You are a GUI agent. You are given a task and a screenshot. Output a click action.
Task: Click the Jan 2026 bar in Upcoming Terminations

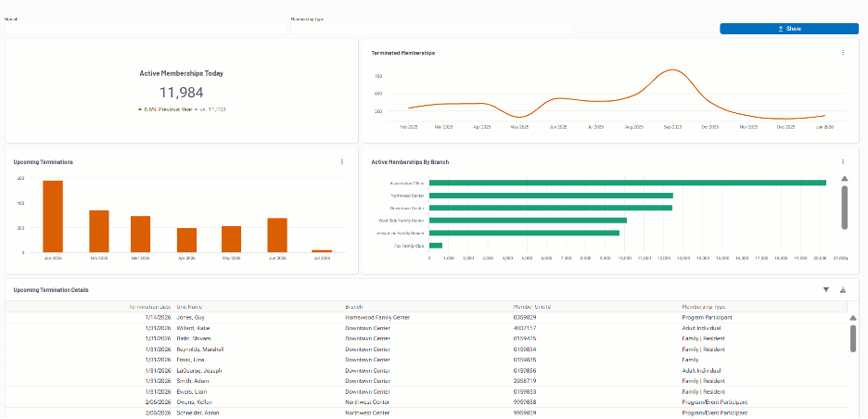(x=53, y=216)
